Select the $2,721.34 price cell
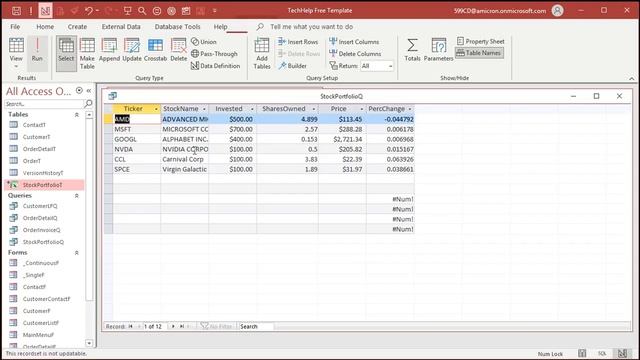 click(342, 139)
